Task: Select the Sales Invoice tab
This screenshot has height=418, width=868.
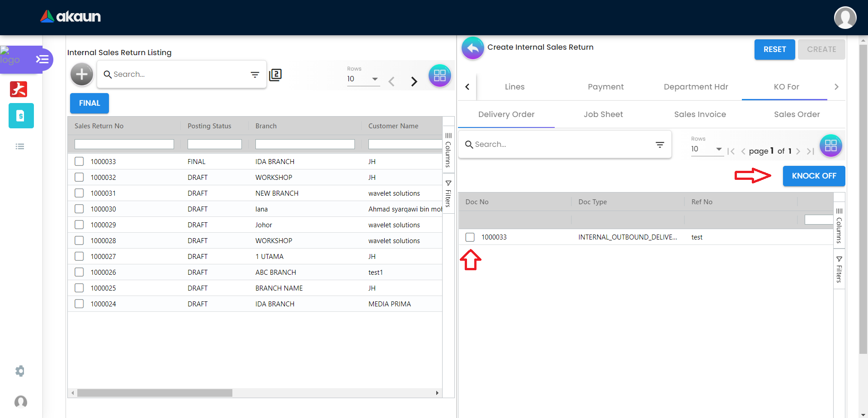Action: click(699, 114)
